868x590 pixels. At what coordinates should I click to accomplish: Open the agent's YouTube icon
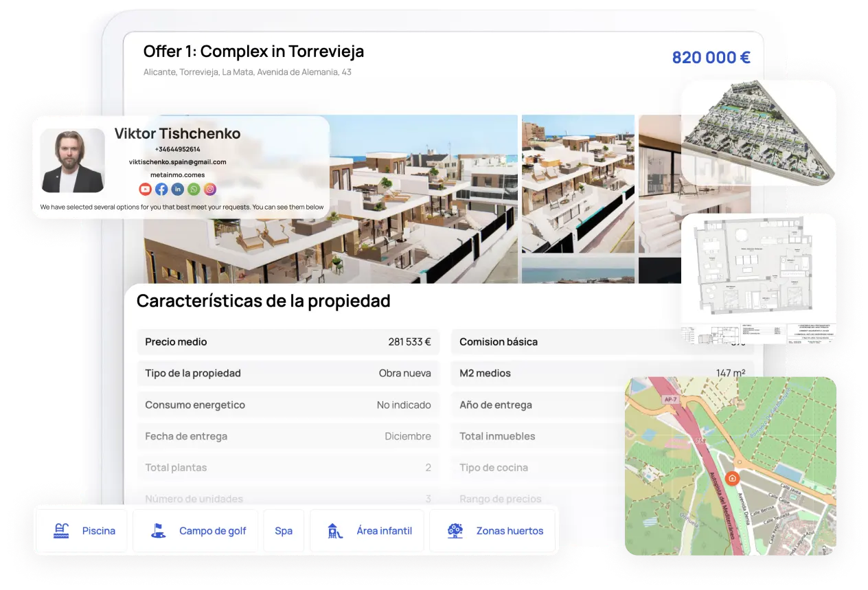145,189
